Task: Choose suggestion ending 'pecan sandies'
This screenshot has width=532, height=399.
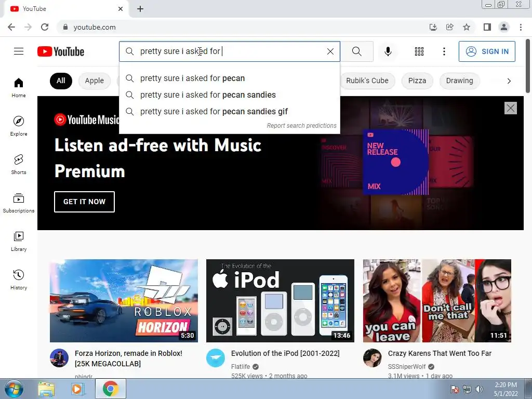Action: tap(229, 95)
